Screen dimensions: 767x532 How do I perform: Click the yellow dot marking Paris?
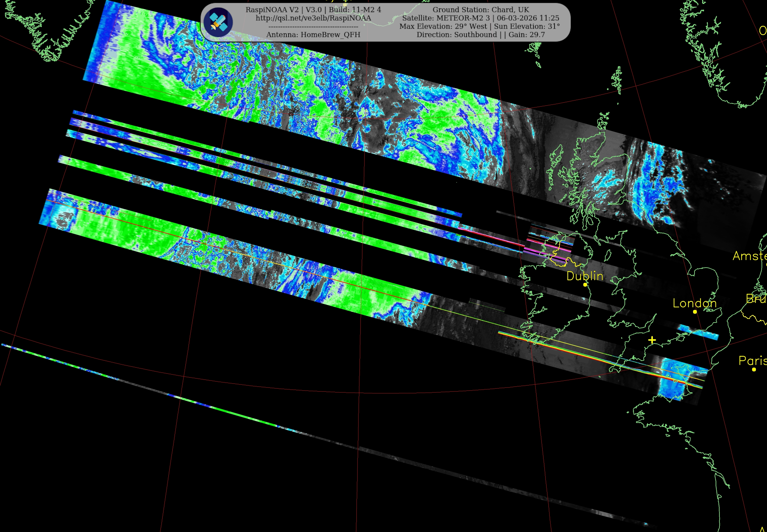(x=754, y=369)
